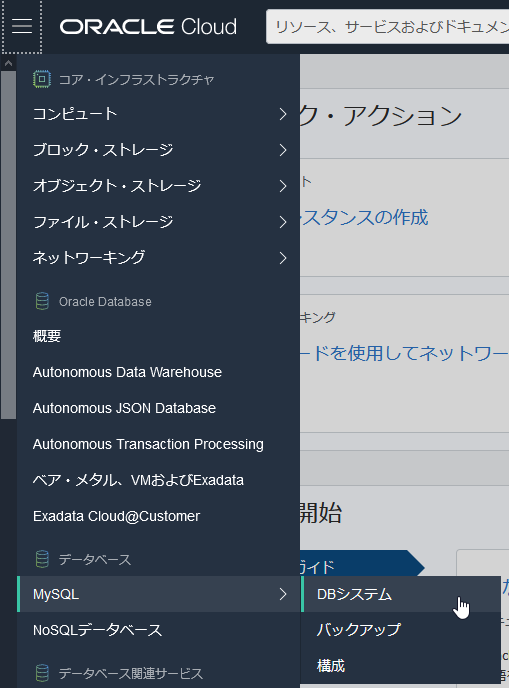Click the MySQL submenu chevron
Image resolution: width=509 pixels, height=688 pixels.
point(283,594)
